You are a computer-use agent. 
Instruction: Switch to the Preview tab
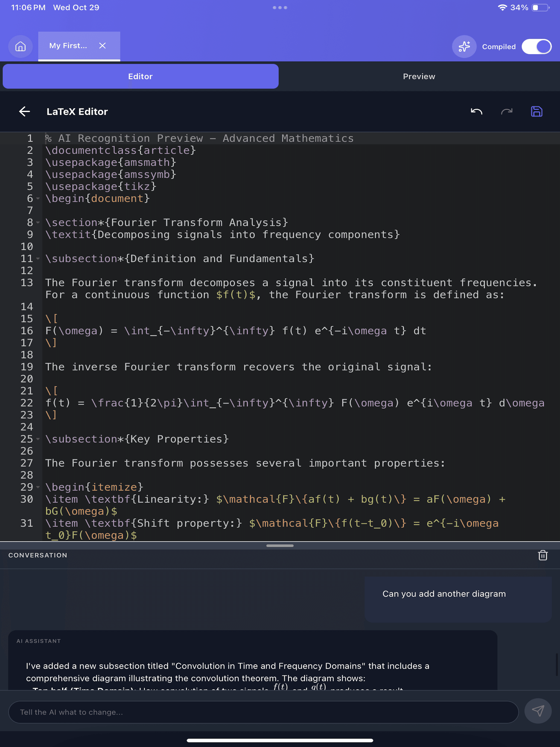(x=419, y=76)
